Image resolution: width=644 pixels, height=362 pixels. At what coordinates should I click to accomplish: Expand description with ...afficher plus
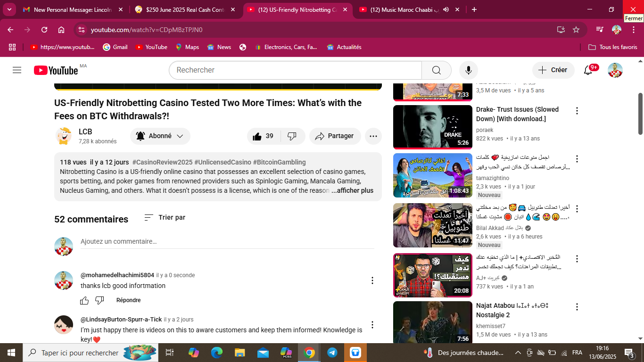coord(352,190)
